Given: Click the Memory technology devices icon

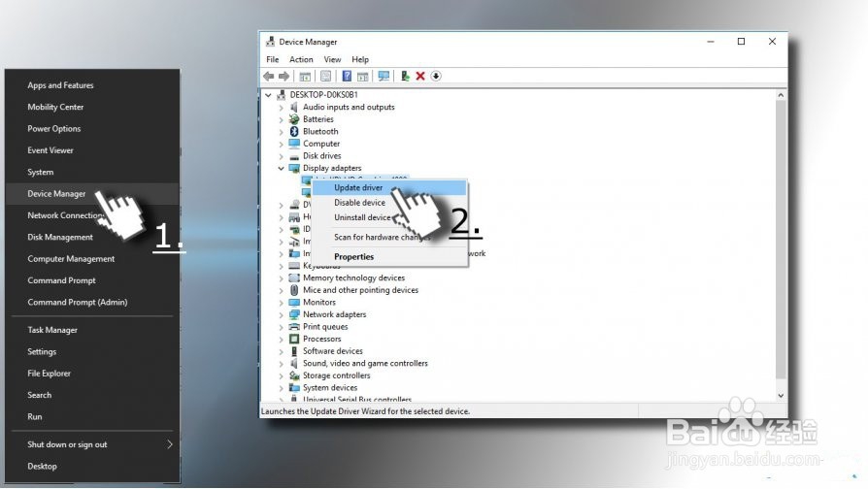Looking at the screenshot, I should 294,278.
